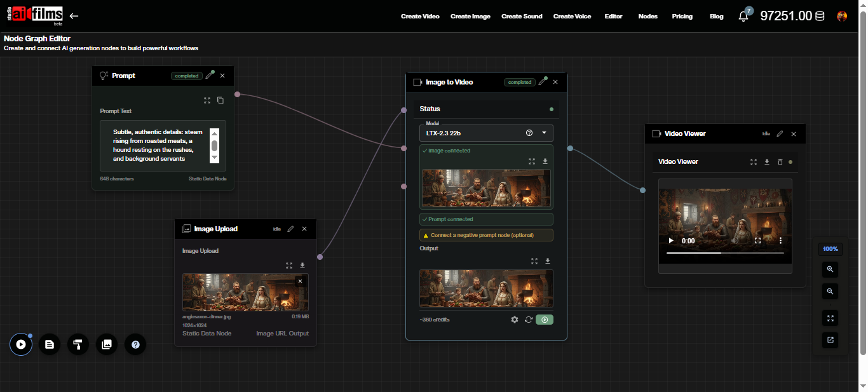Open the settings gear on Image to Video node
The image size is (868, 392).
pos(515,320)
